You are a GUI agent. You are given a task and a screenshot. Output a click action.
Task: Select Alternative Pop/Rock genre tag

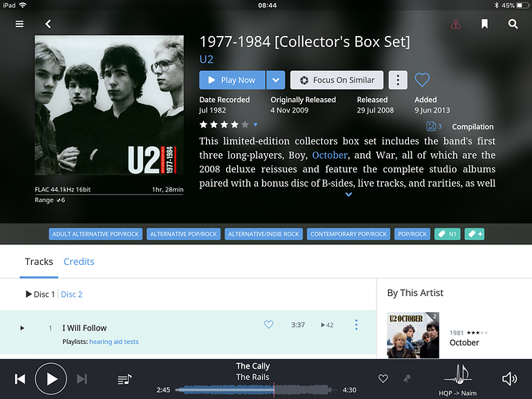point(184,234)
